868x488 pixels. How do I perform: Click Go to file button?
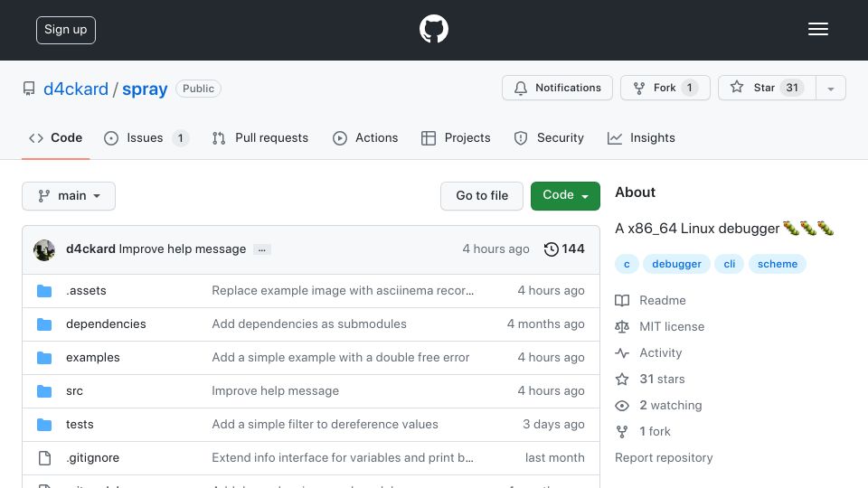pyautogui.click(x=482, y=196)
